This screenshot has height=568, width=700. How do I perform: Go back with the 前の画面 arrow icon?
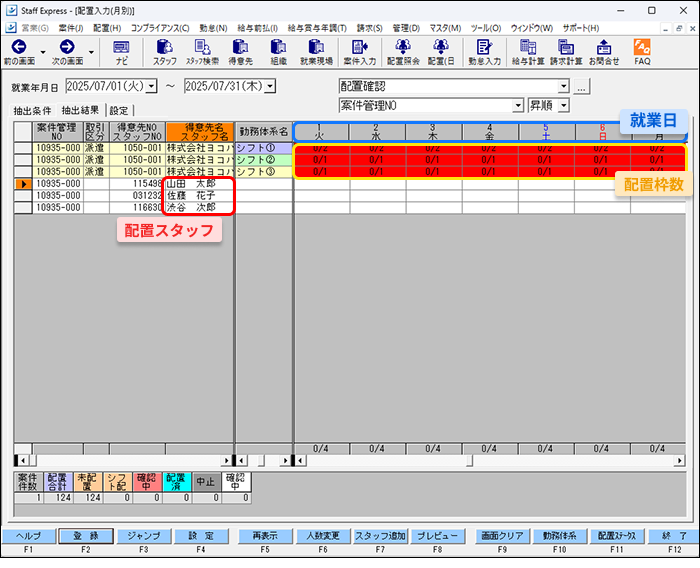[x=19, y=47]
